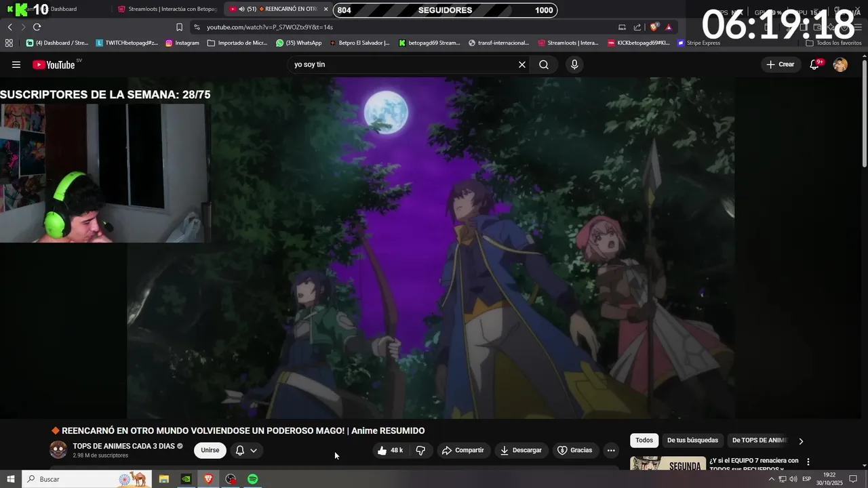This screenshot has height=488, width=868.
Task: Open the three-dot more actions menu
Action: pyautogui.click(x=611, y=450)
